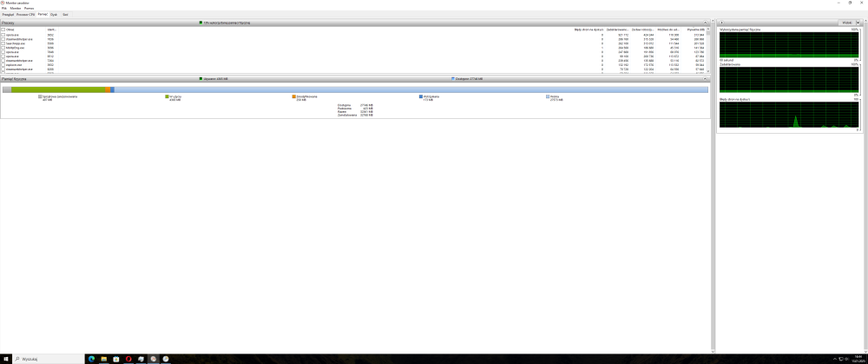
Task: Open Microsoft Store from taskbar
Action: 115,359
